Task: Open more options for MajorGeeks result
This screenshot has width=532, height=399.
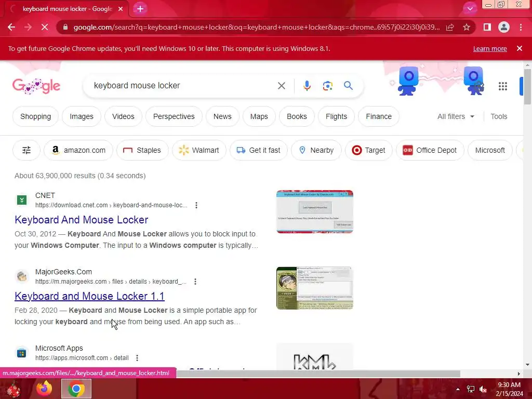Action: pyautogui.click(x=195, y=281)
